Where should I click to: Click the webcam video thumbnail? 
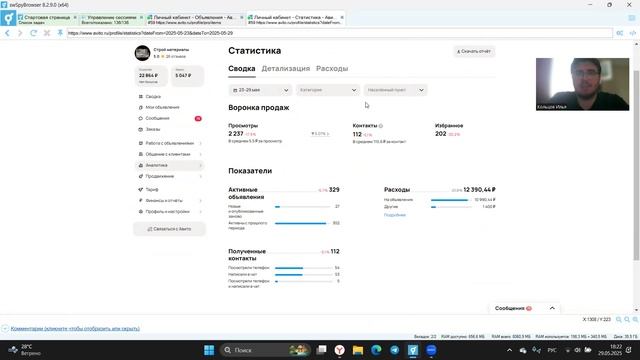[582, 84]
